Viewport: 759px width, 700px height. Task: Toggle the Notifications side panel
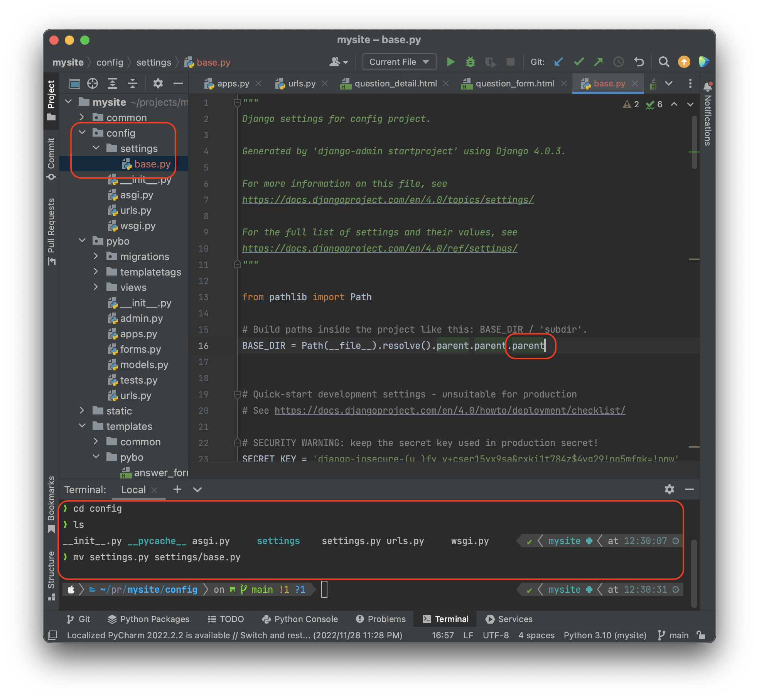[707, 115]
